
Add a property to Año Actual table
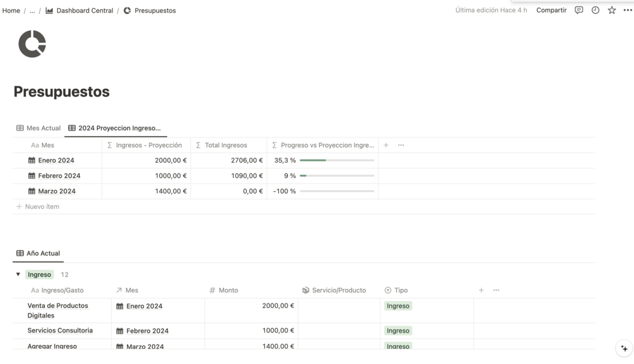tap(481, 290)
